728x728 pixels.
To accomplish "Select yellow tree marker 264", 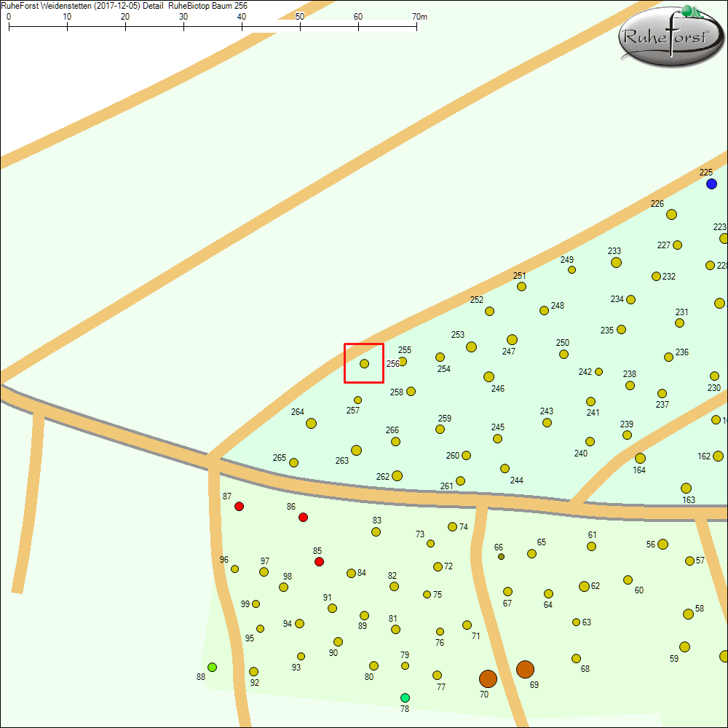I will click(x=311, y=423).
